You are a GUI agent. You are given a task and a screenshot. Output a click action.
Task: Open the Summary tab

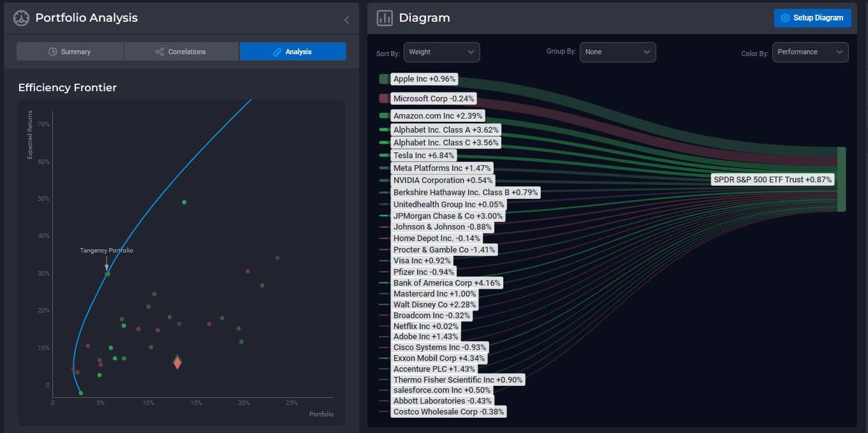(70, 52)
